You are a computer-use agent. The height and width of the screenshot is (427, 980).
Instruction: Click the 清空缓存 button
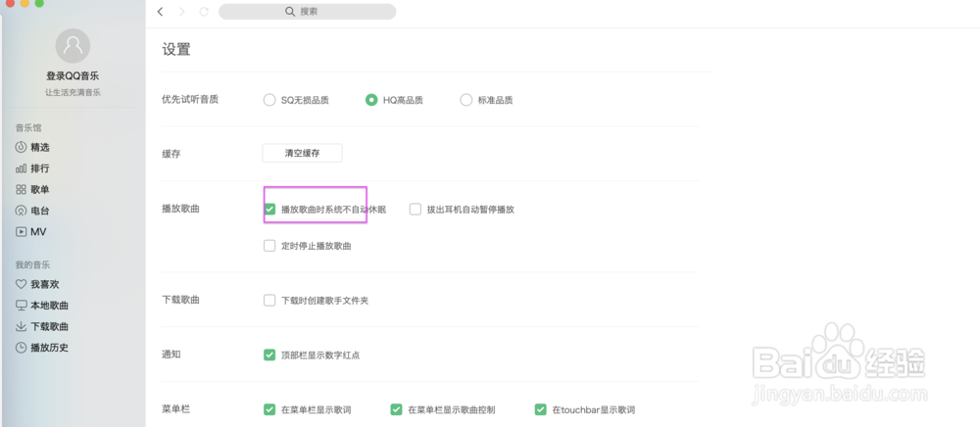coord(302,153)
